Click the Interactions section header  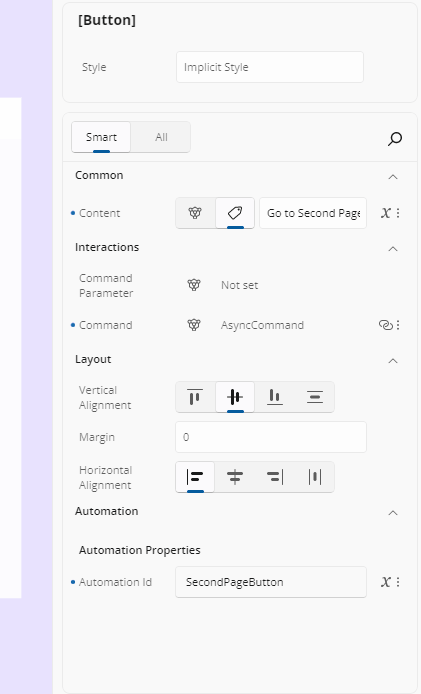click(107, 247)
